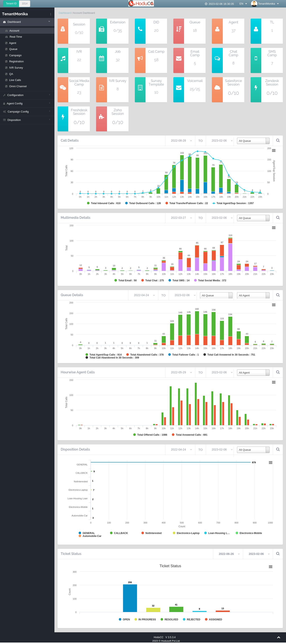This screenshot has height=644, width=286.
Task: Expand the Configuration sidebar section
Action: coord(27,95)
